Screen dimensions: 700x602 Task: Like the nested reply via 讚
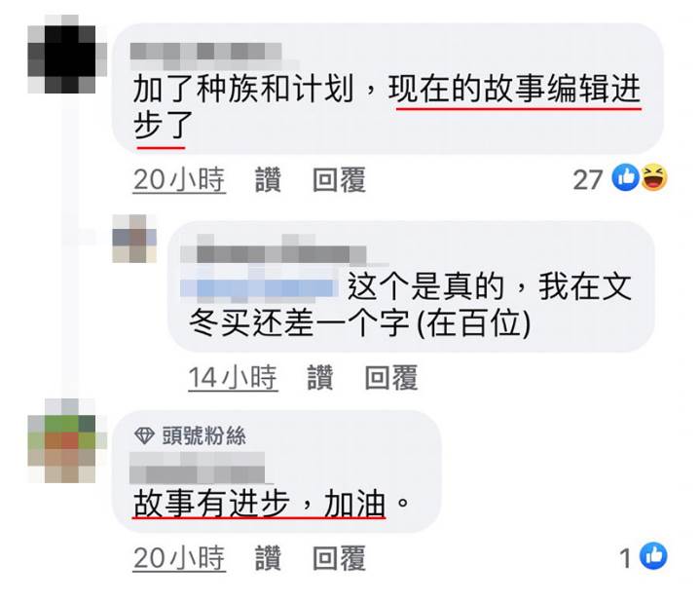tap(320, 378)
